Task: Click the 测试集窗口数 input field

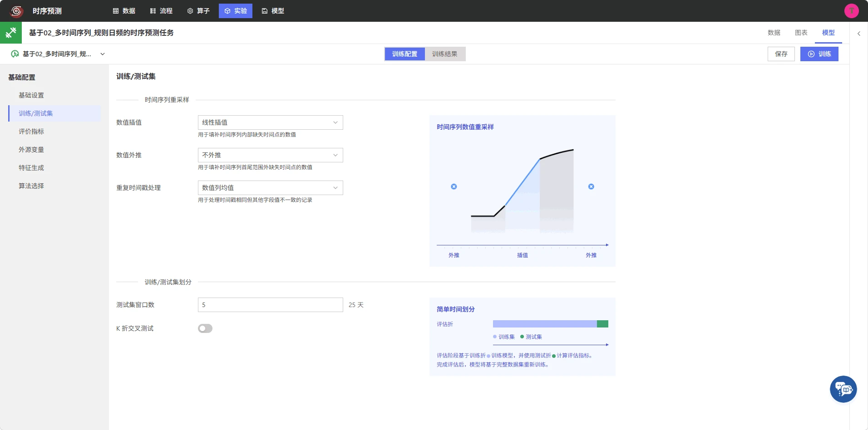Action: pyautogui.click(x=270, y=305)
